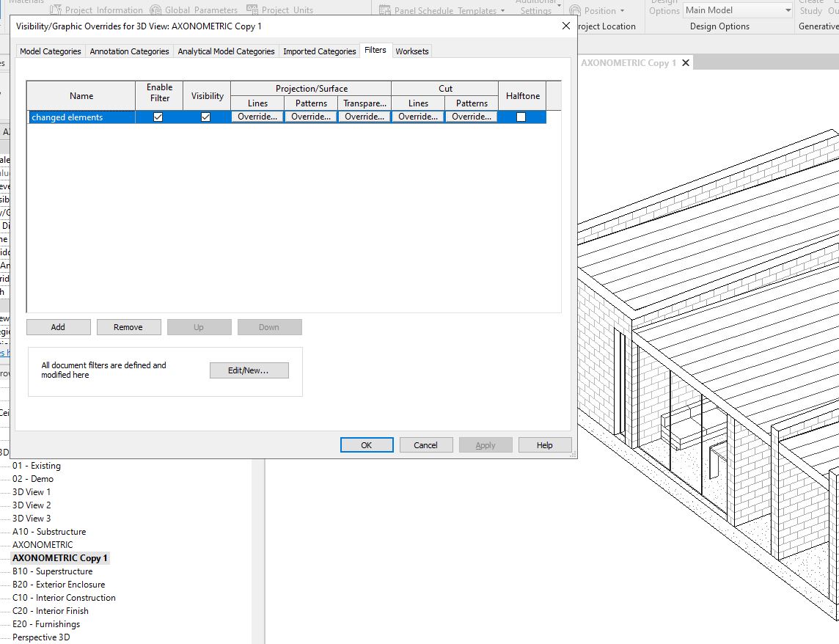The height and width of the screenshot is (644, 839).
Task: Close the Visibility/Graphic Overrides dialog with X
Action: [565, 26]
